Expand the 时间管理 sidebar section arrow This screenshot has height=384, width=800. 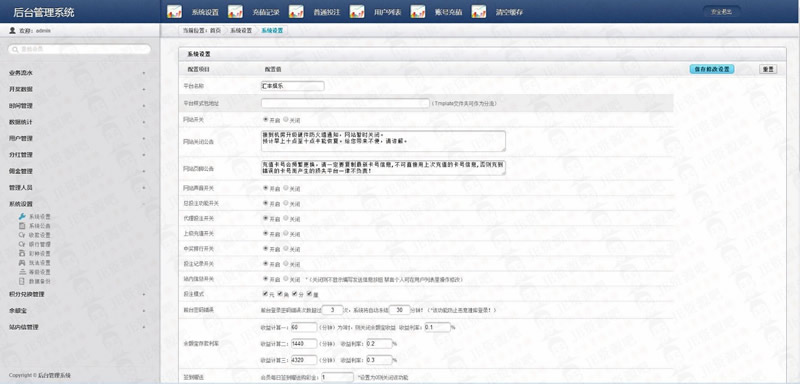point(143,106)
